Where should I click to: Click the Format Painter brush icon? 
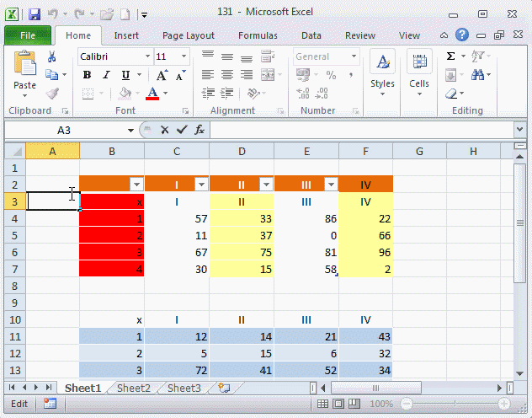coord(52,94)
